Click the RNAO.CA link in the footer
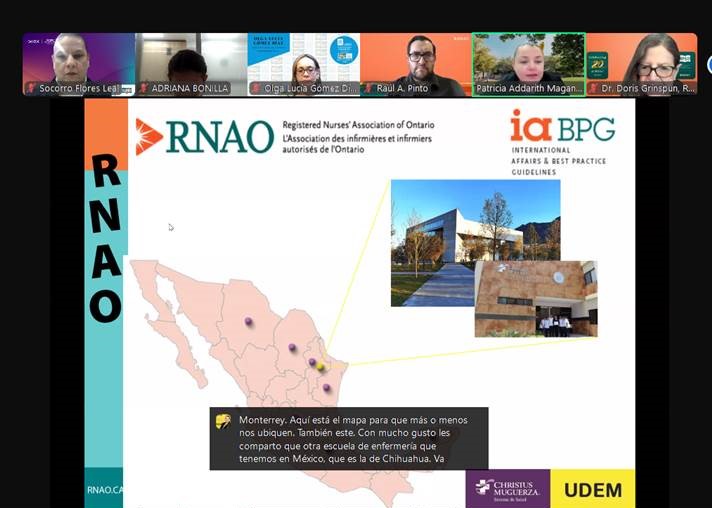This screenshot has width=712, height=508. pos(104,490)
